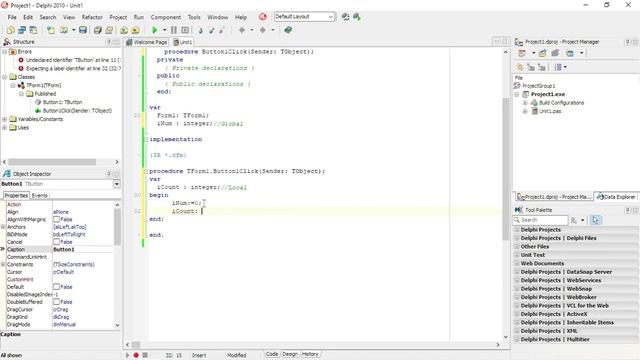The height and width of the screenshot is (360, 640).
Task: Click the Save Desktop icon beside layout combo
Action: pyautogui.click(x=345, y=17)
